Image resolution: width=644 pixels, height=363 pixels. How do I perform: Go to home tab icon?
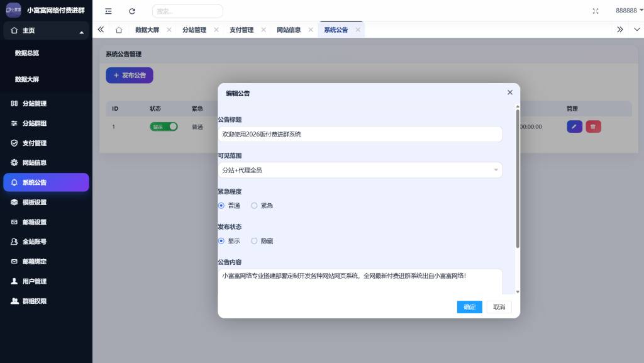(x=119, y=30)
